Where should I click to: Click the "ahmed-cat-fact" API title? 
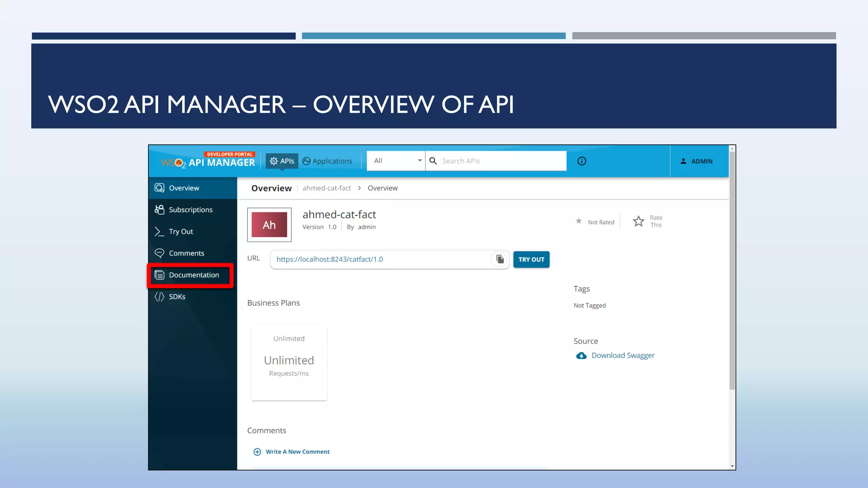point(339,215)
